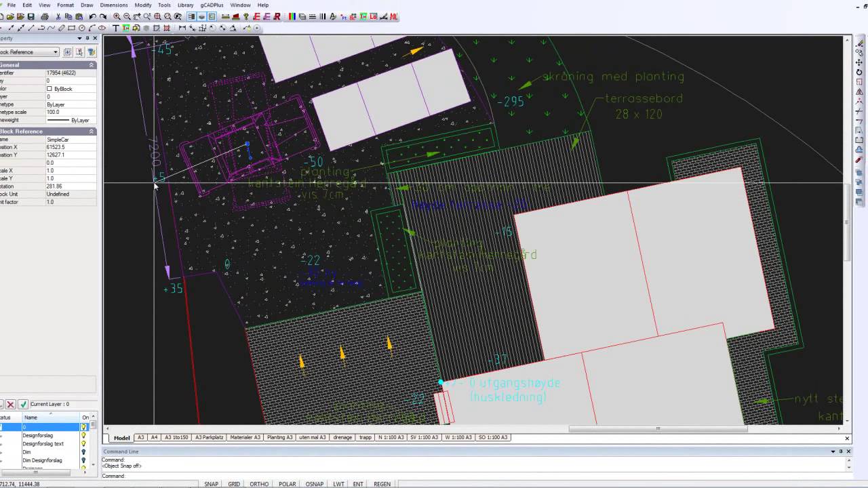Click the colored layers bars icon
868x488 pixels.
pos(292,16)
